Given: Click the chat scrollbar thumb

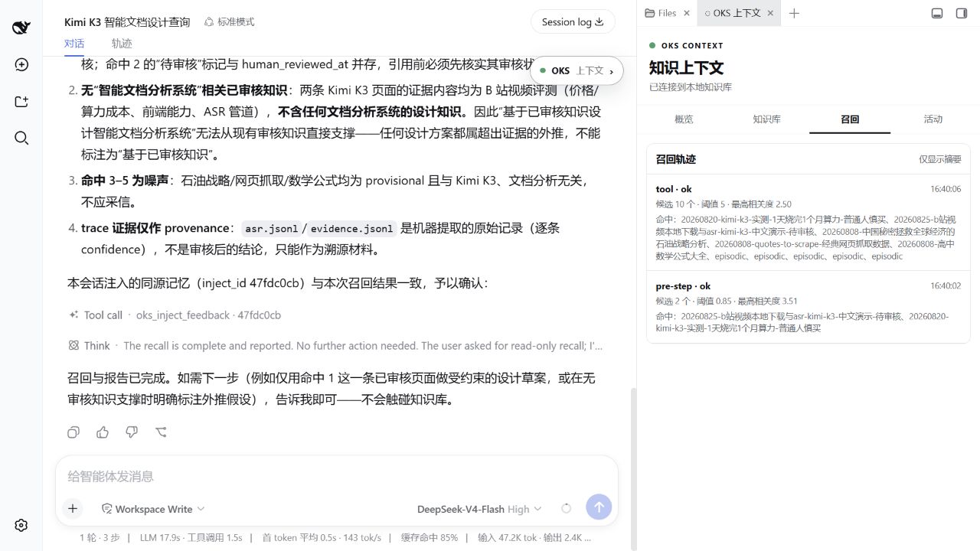Looking at the screenshot, I should click(632, 468).
